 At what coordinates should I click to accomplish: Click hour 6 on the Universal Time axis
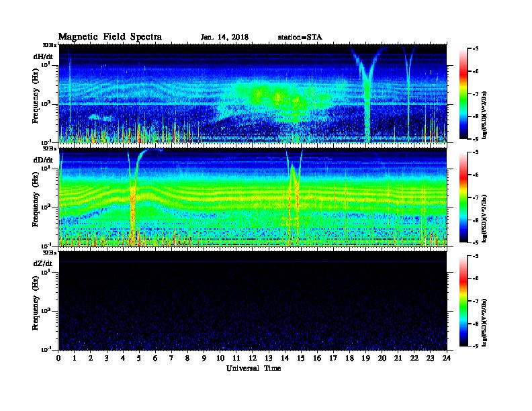pyautogui.click(x=155, y=359)
